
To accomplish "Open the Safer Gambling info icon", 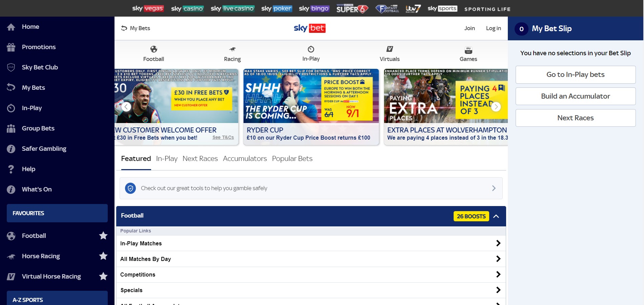I will coord(11,149).
